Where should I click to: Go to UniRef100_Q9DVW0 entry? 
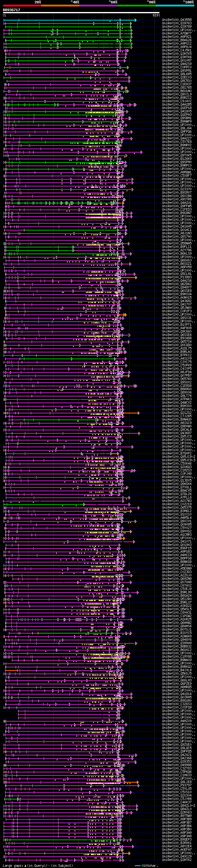tap(177, 426)
